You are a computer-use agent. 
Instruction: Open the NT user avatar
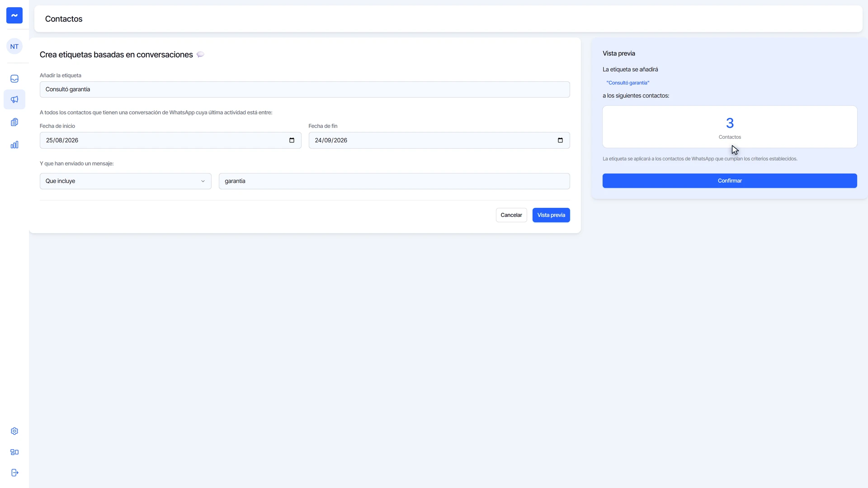click(14, 47)
